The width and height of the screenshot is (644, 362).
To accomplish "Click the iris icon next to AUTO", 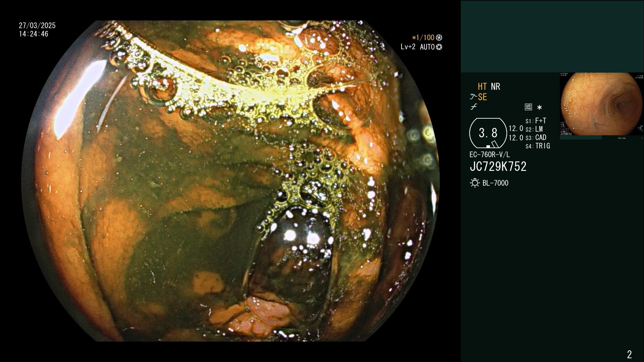I will point(439,47).
